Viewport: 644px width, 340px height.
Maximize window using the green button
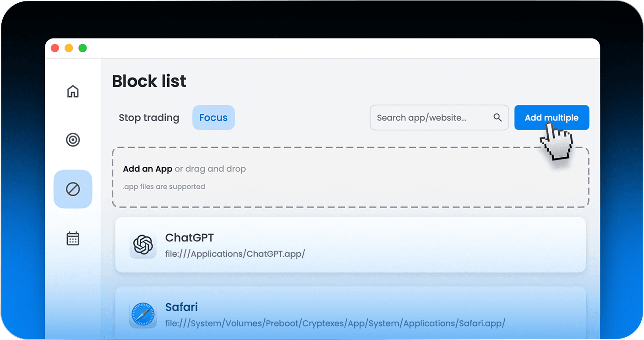click(x=82, y=48)
